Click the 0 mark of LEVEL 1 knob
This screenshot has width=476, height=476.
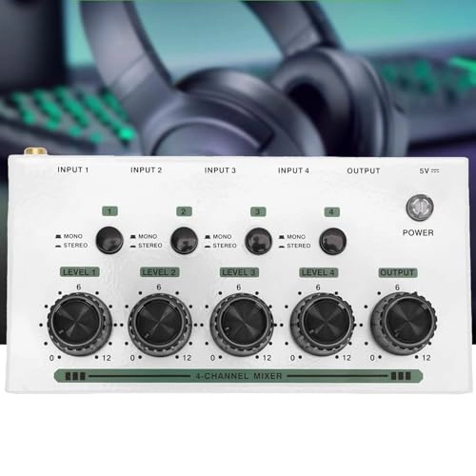(x=51, y=358)
